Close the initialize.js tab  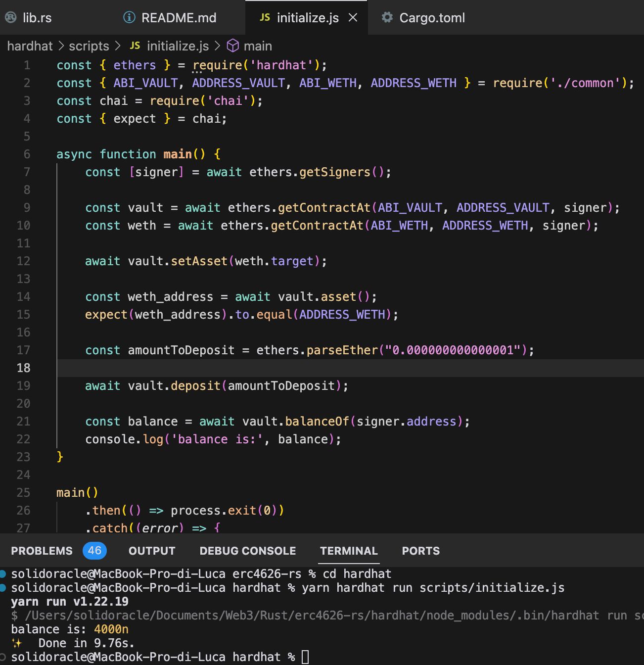(x=353, y=18)
